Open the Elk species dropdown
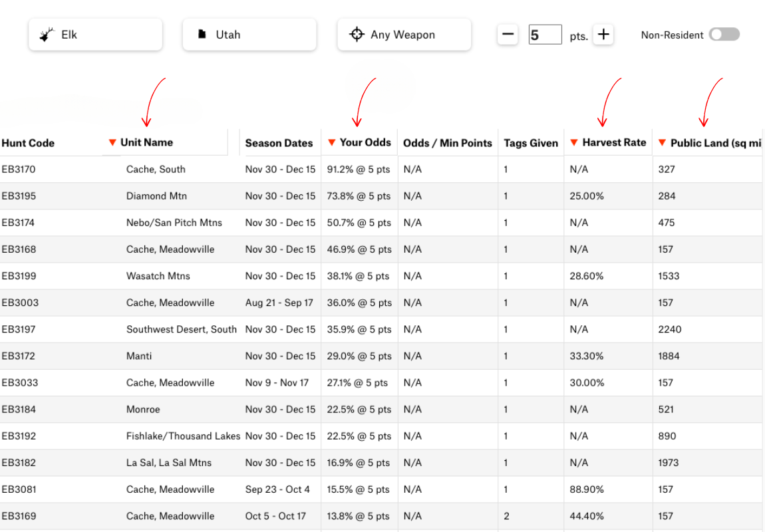The height and width of the screenshot is (532, 765). point(95,34)
